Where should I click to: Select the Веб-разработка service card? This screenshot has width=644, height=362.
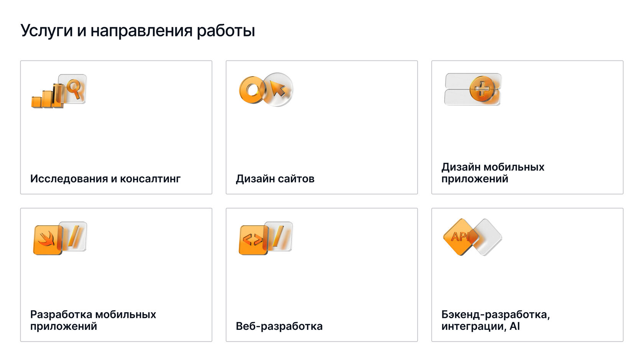(322, 275)
